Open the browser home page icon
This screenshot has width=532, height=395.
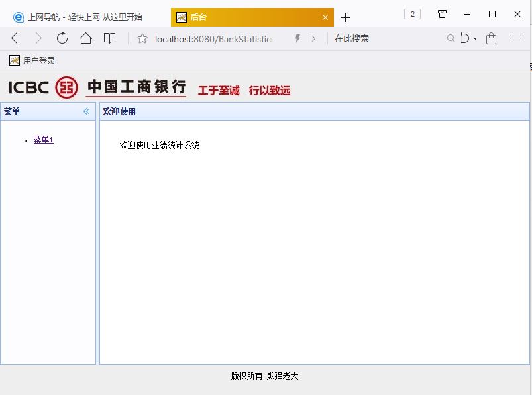87,38
